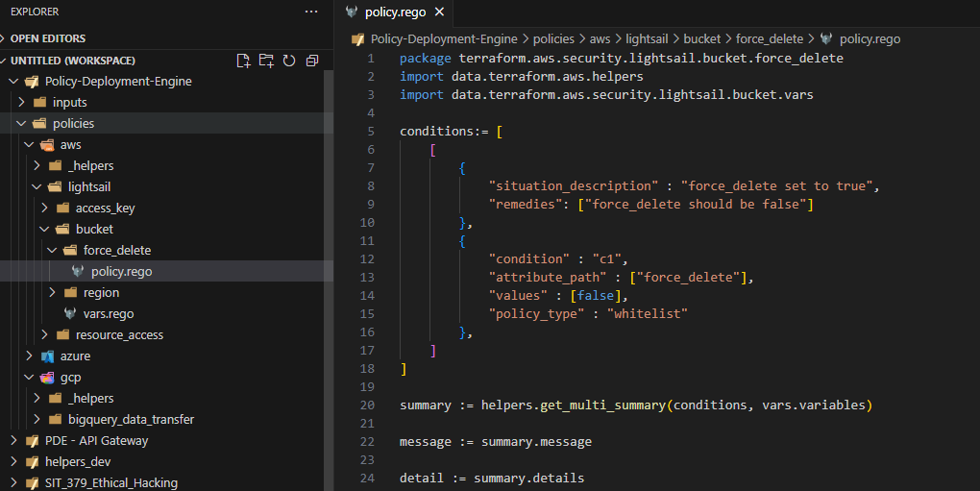Click line number 20 in the gutter

pyautogui.click(x=368, y=405)
